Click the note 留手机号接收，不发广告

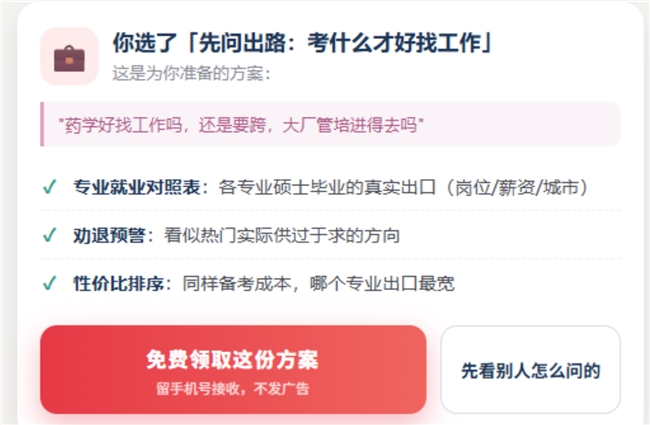[233, 389]
